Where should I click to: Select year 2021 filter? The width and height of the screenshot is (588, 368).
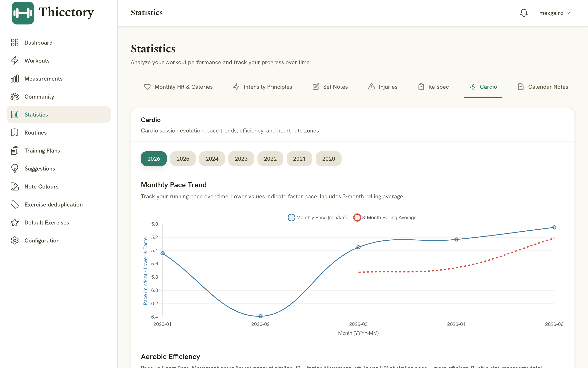pyautogui.click(x=299, y=159)
